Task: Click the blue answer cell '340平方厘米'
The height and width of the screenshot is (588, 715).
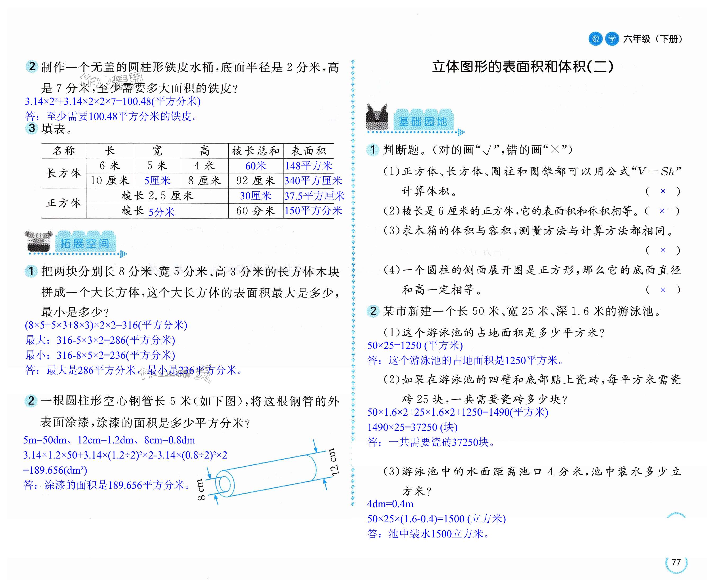Action: click(313, 181)
